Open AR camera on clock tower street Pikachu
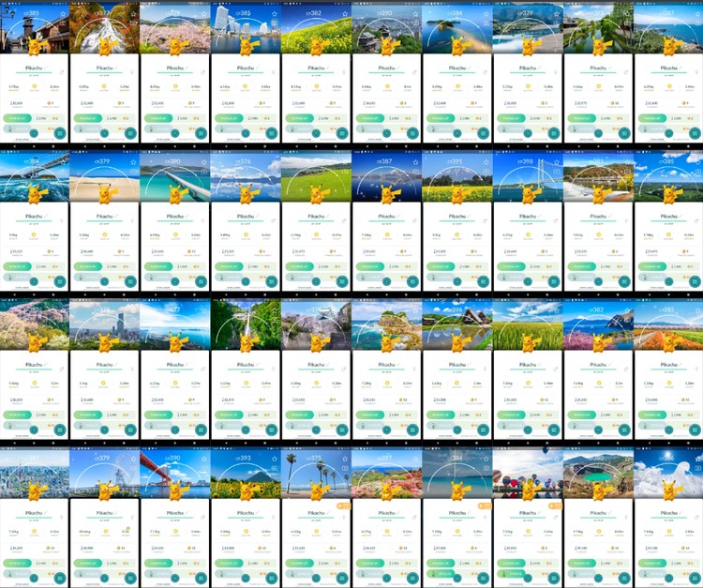This screenshot has width=703, height=588. (x=63, y=23)
